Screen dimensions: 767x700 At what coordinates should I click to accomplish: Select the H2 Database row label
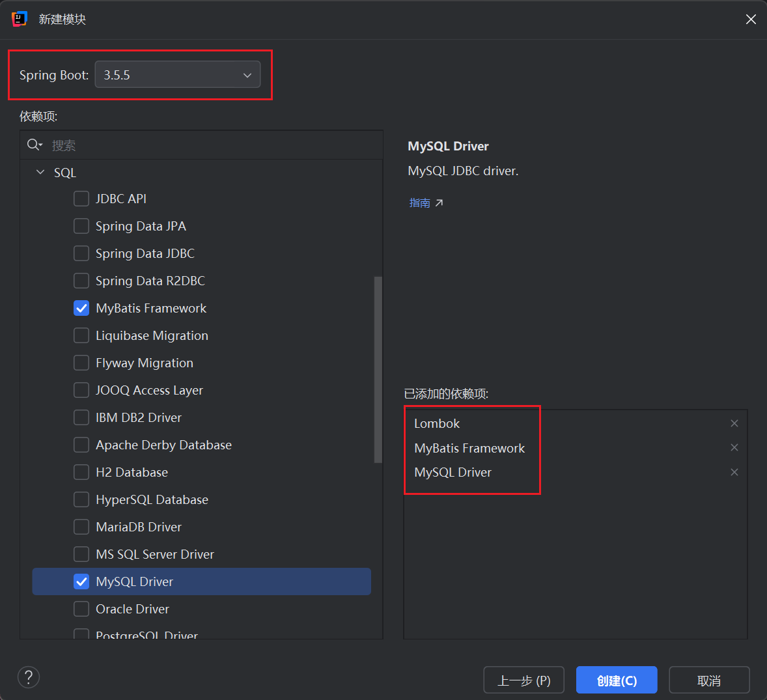pyautogui.click(x=132, y=473)
